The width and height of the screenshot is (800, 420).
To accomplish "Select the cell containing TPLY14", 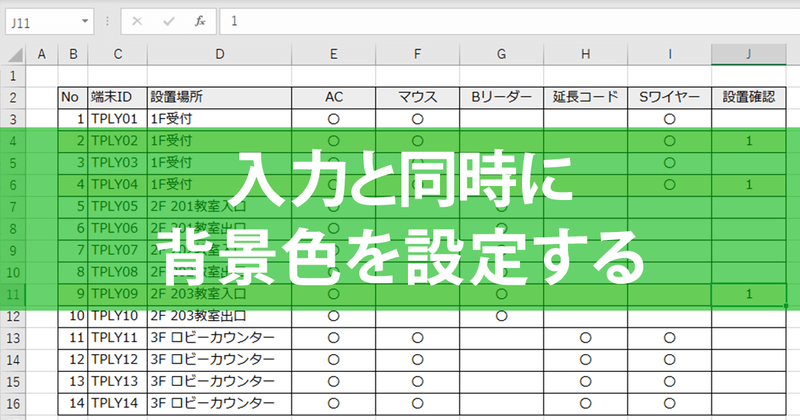I will coord(117,404).
